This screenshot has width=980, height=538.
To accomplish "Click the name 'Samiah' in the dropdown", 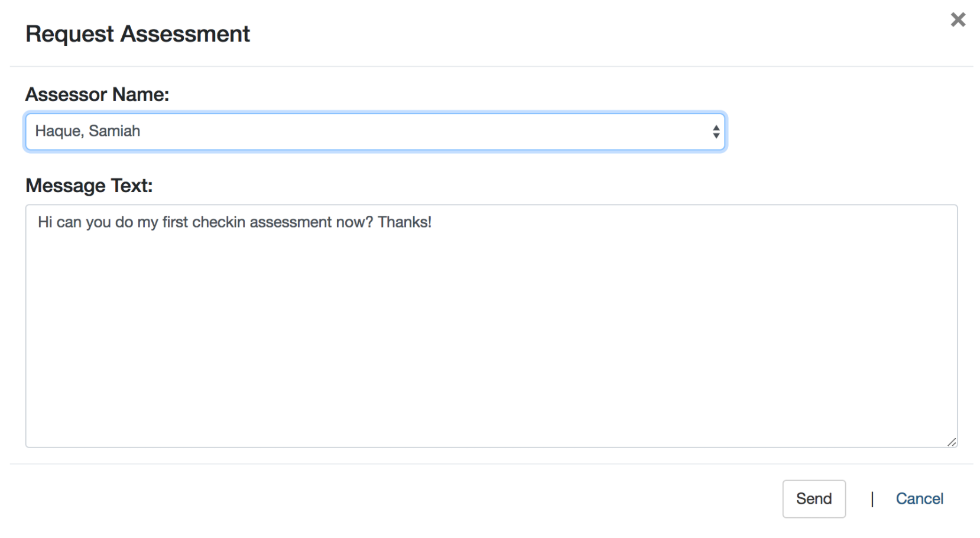I will [x=114, y=131].
